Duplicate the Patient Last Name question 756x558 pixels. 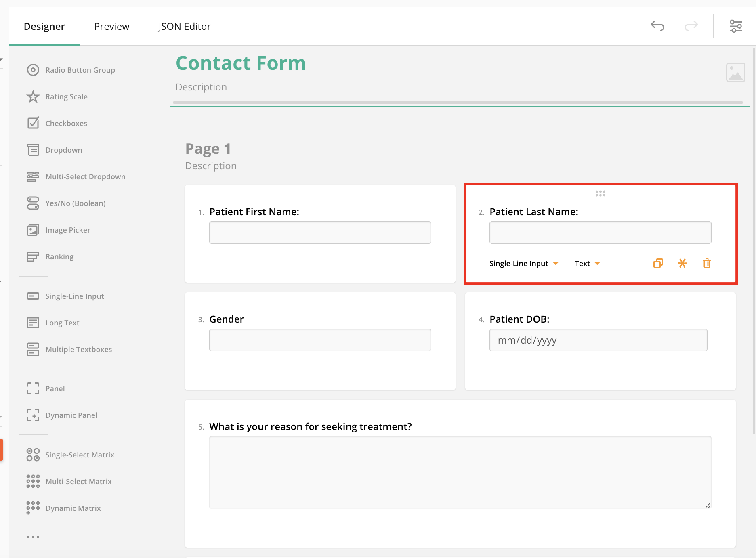point(658,263)
